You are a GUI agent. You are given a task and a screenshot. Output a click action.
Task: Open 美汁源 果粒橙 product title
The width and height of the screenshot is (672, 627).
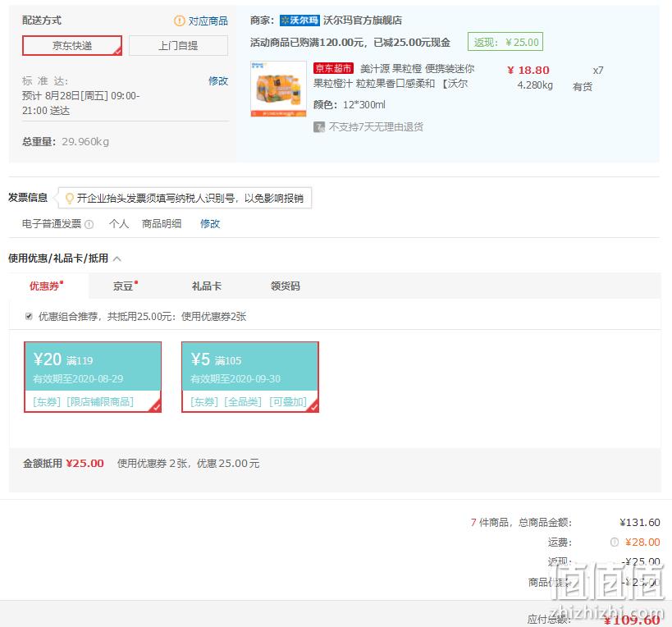pyautogui.click(x=394, y=76)
